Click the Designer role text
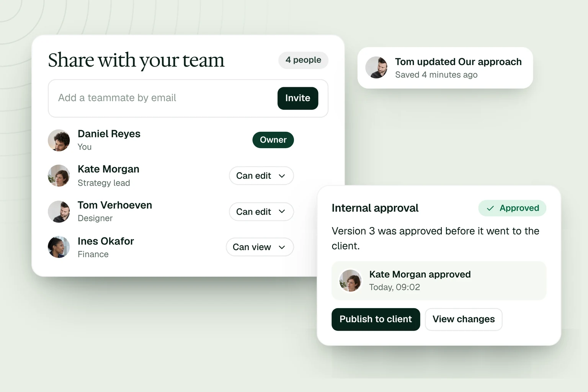The image size is (588, 392). (x=95, y=218)
